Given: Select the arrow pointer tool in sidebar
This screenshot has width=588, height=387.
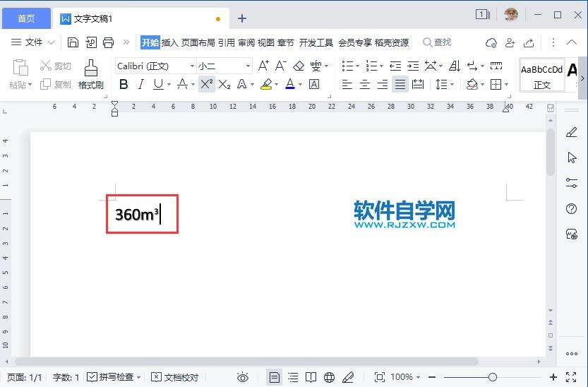Looking at the screenshot, I should click(x=572, y=157).
